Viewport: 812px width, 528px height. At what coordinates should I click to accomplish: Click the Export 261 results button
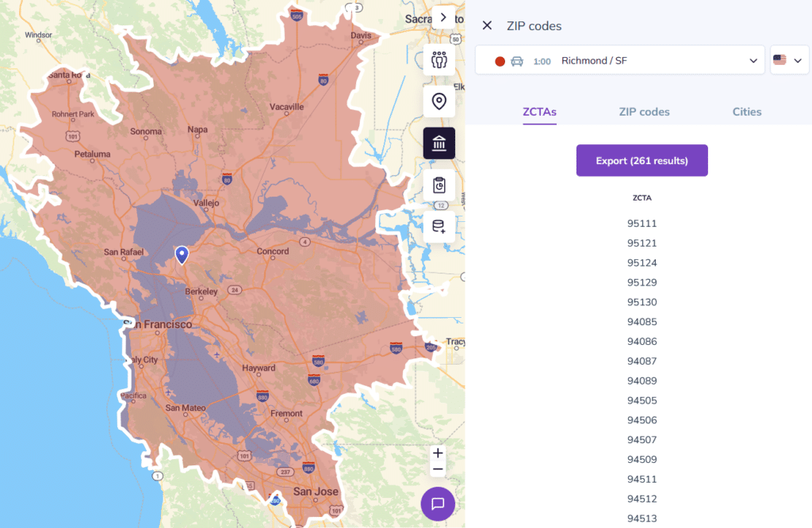click(642, 160)
